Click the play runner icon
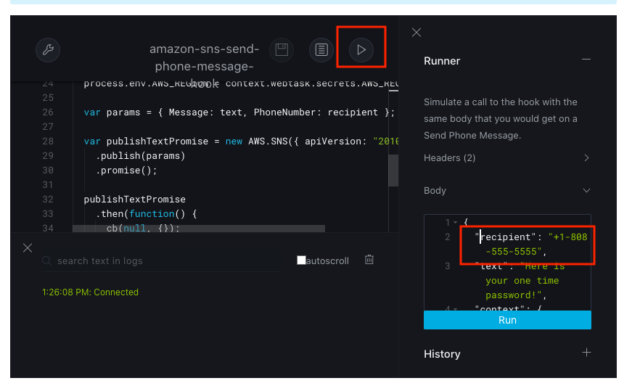Viewport: 640px width, 386px height. pos(361,50)
